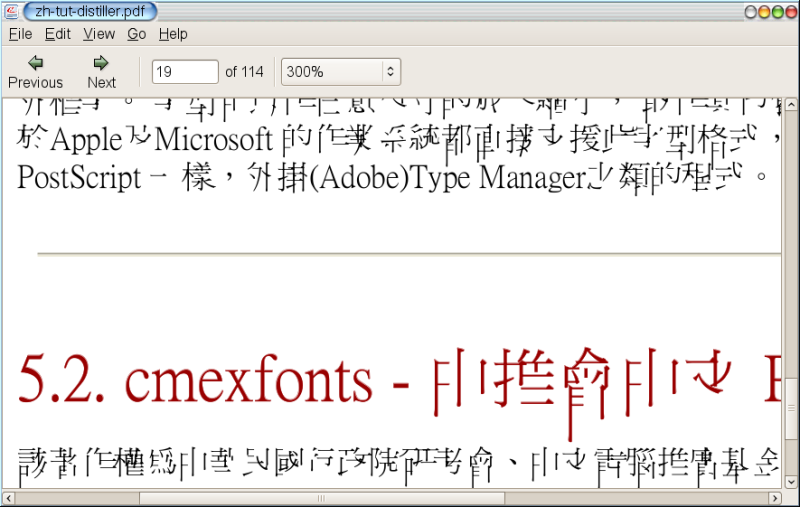The height and width of the screenshot is (507, 800).
Task: Click the vertical scrollbar up arrow
Action: click(x=790, y=105)
